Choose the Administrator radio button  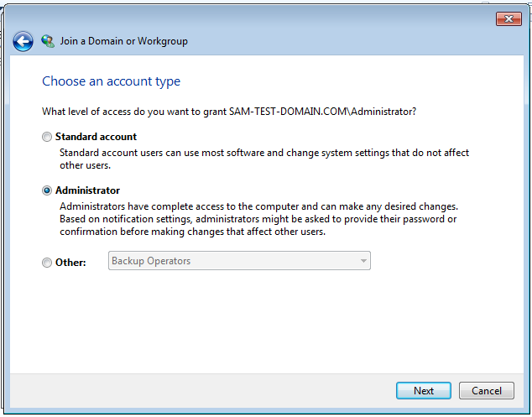(47, 190)
